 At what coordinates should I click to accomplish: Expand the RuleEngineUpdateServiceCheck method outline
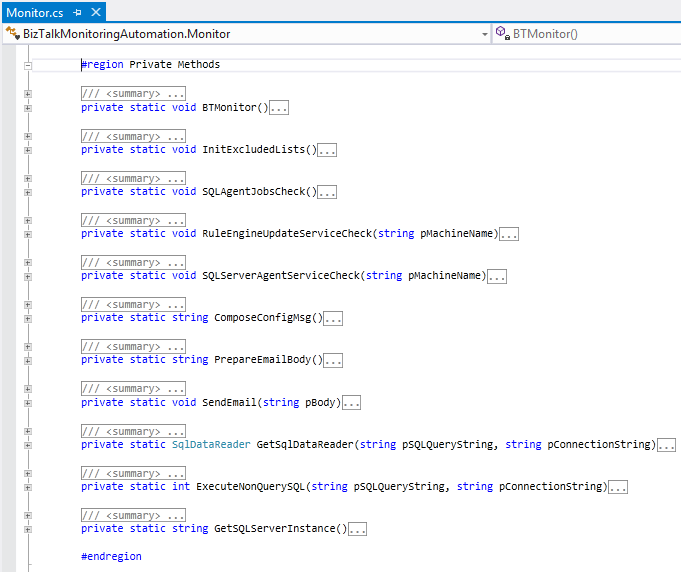tap(28, 235)
